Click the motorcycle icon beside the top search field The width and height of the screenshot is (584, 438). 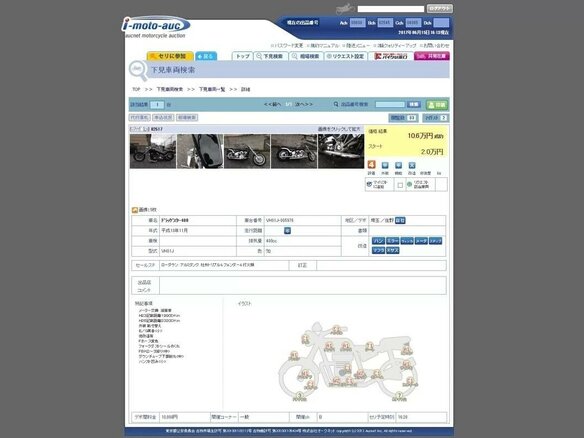pyautogui.click(x=345, y=9)
